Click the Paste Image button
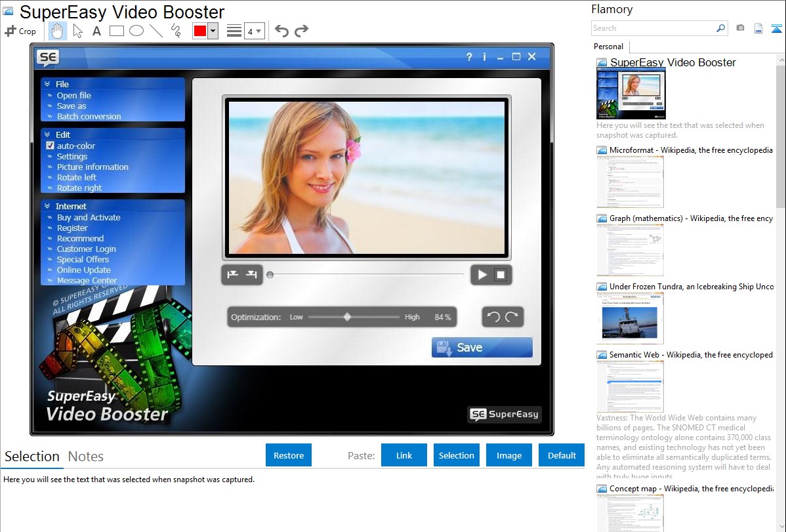This screenshot has width=786, height=532. pyautogui.click(x=508, y=455)
